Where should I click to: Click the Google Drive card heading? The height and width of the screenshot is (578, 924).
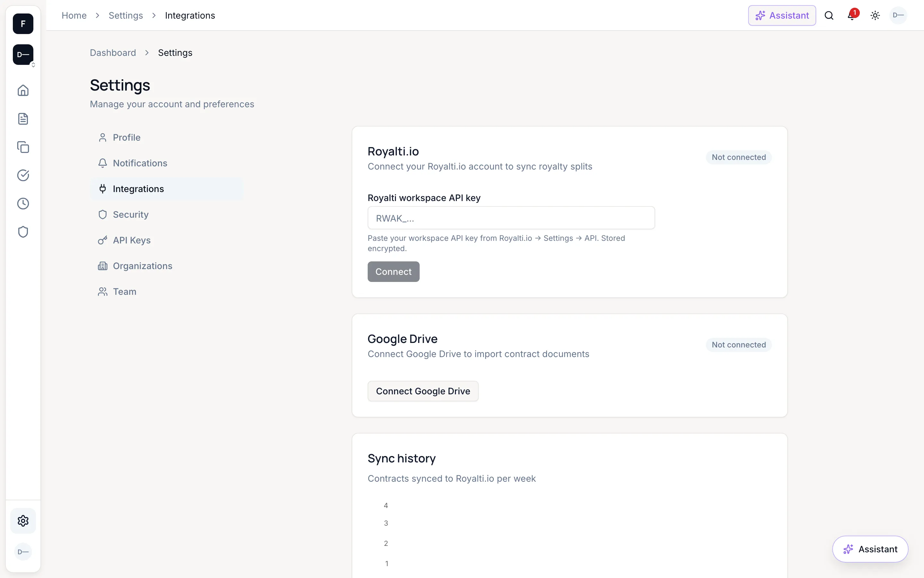coord(402,339)
